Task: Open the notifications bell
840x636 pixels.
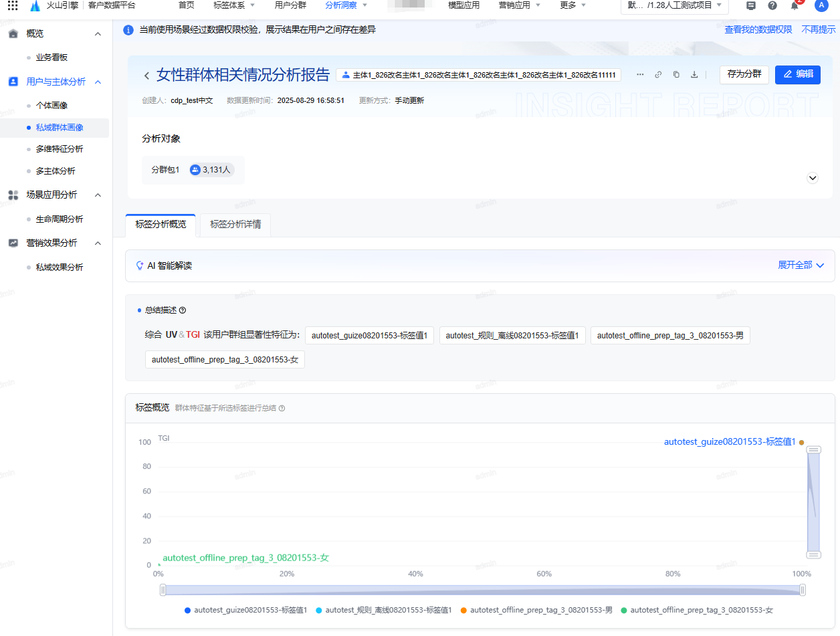Action: (795, 6)
